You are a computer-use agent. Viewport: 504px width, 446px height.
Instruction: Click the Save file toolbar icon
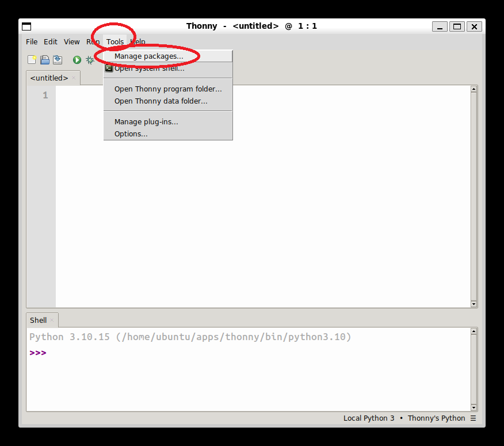58,60
